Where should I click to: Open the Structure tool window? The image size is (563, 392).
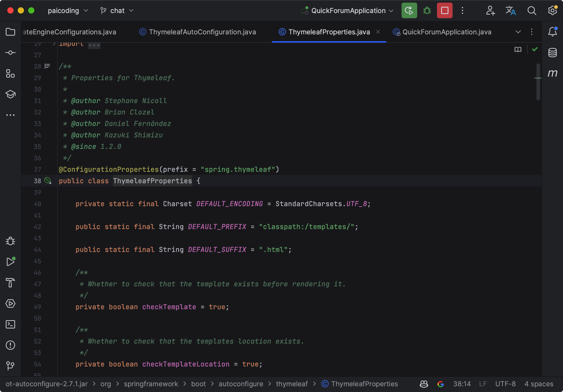[10, 73]
